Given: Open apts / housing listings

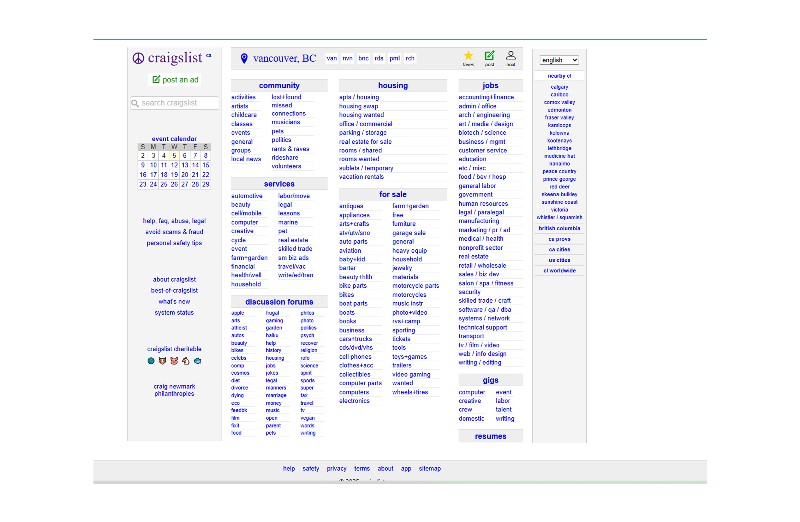Looking at the screenshot, I should click(x=359, y=97).
